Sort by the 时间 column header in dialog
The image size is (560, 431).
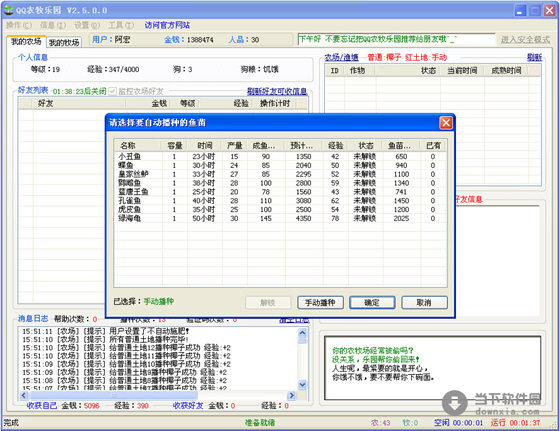[x=205, y=146]
